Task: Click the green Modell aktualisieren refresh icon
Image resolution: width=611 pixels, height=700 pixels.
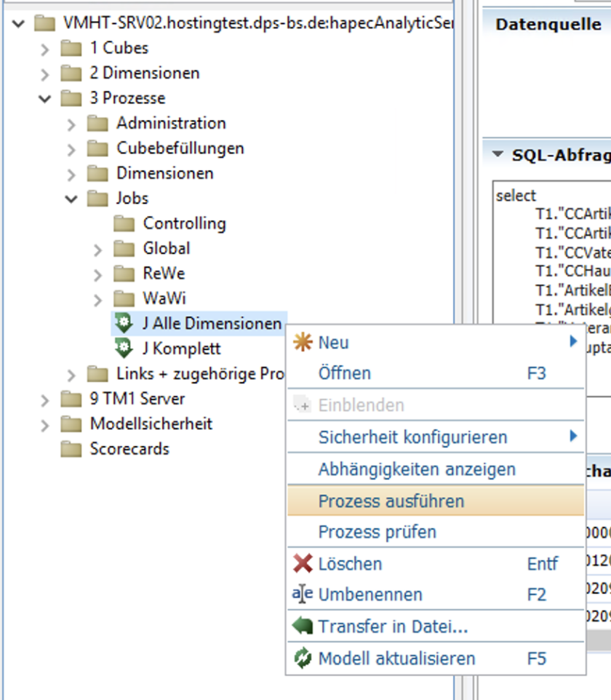Action: [x=302, y=659]
